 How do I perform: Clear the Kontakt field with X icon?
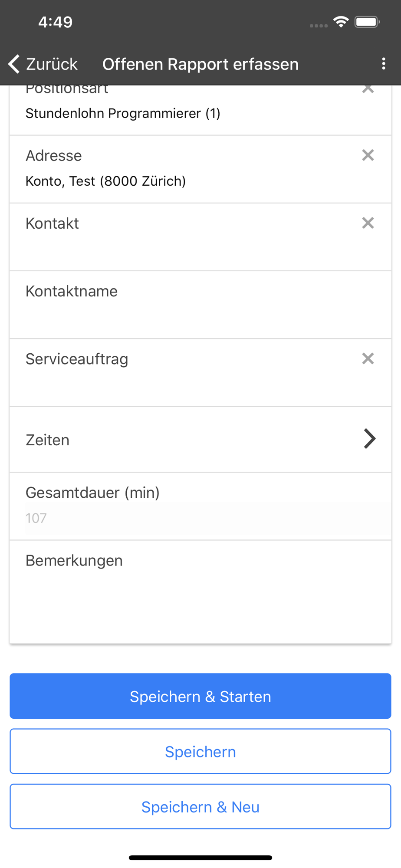(368, 223)
